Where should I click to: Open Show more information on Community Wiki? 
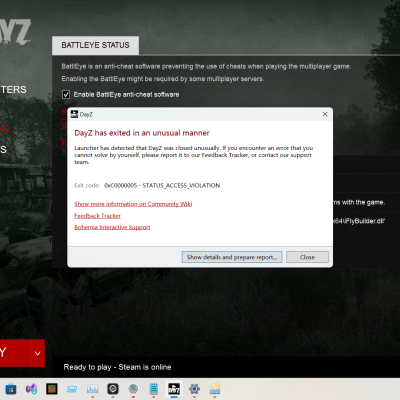pyautogui.click(x=133, y=204)
